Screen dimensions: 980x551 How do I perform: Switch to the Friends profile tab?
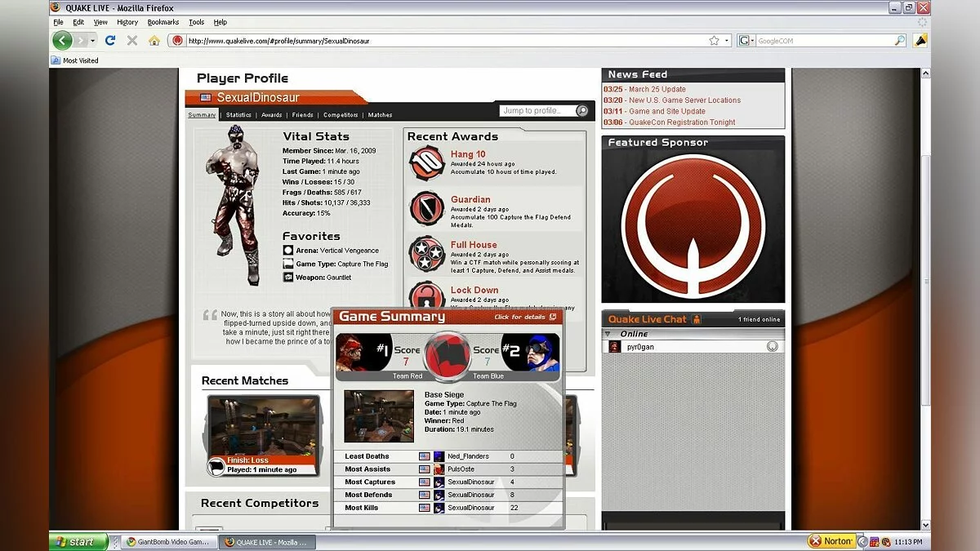tap(302, 115)
